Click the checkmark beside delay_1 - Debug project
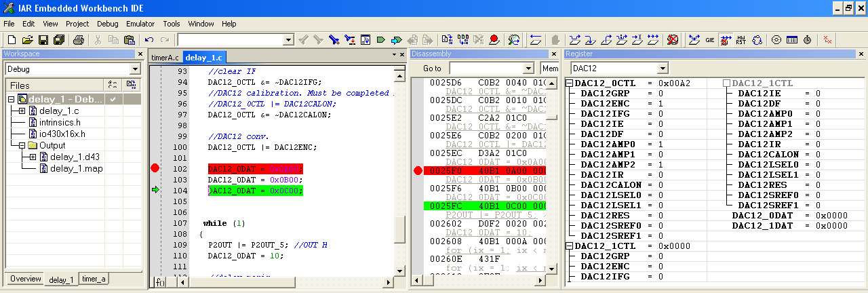Viewport: 868px width, 293px height. [x=114, y=100]
